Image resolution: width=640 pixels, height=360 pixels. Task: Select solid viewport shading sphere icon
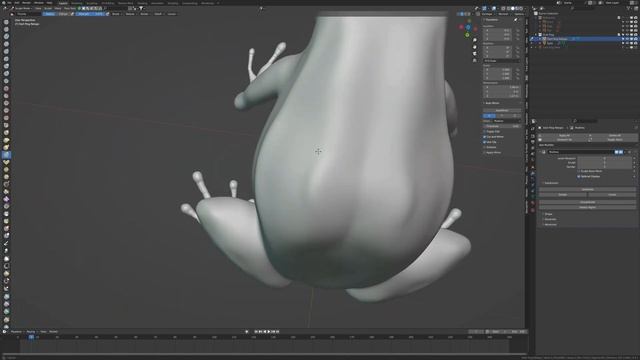[513, 8]
